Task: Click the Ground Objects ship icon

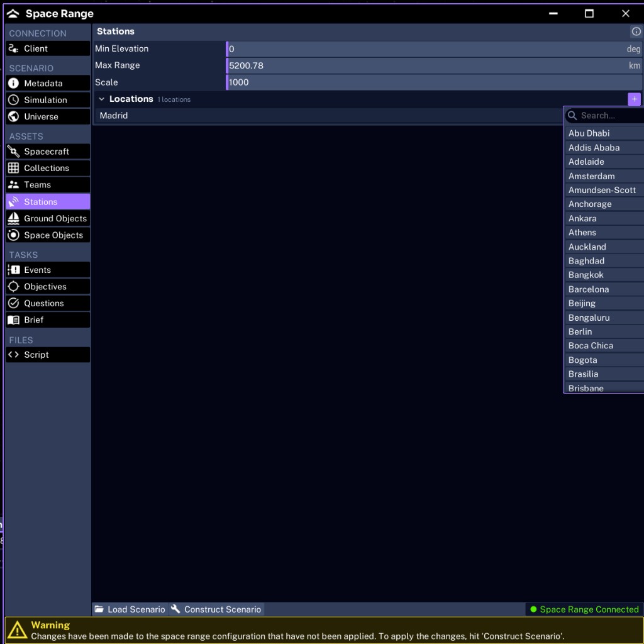Action: click(x=14, y=218)
